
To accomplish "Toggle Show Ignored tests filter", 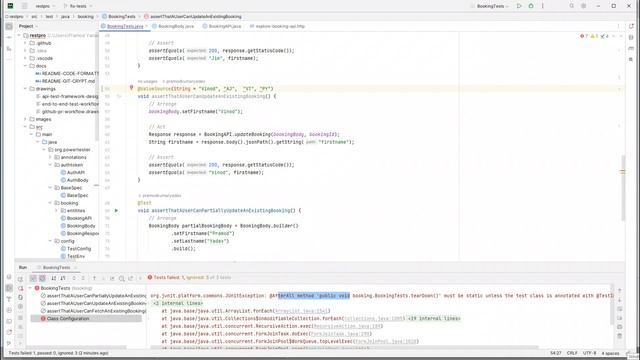I will pyautogui.click(x=42, y=278).
